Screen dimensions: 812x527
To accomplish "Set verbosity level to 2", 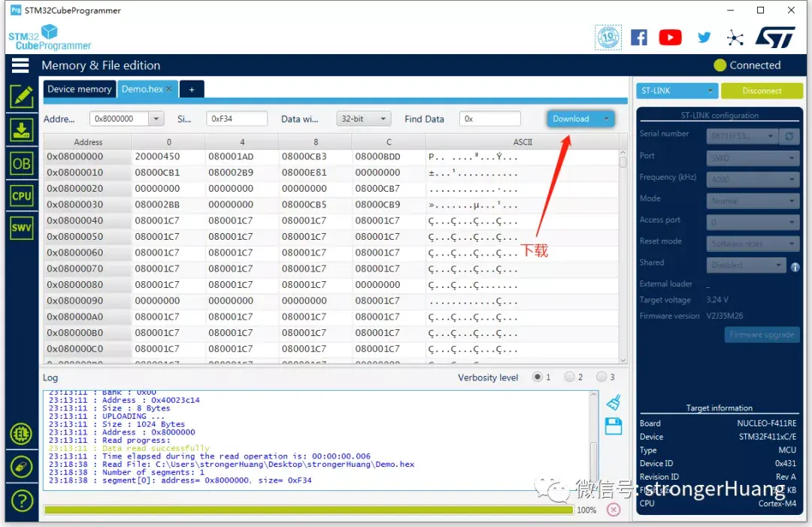I will (569, 377).
